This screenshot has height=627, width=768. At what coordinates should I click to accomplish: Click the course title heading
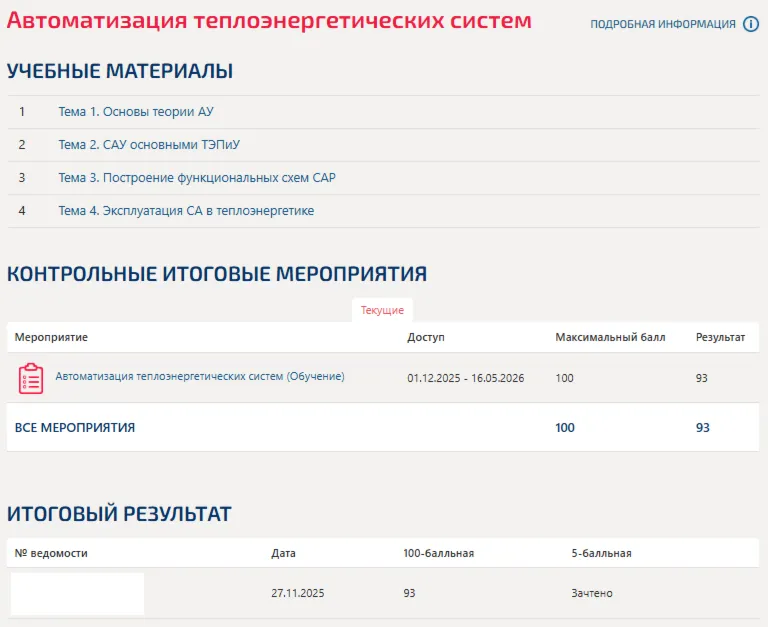[x=269, y=20]
